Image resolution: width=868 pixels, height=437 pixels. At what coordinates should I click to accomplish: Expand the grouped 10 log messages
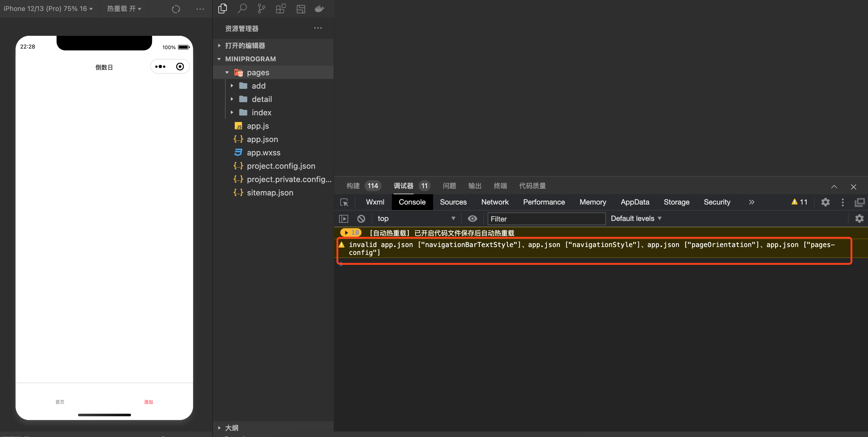(346, 233)
